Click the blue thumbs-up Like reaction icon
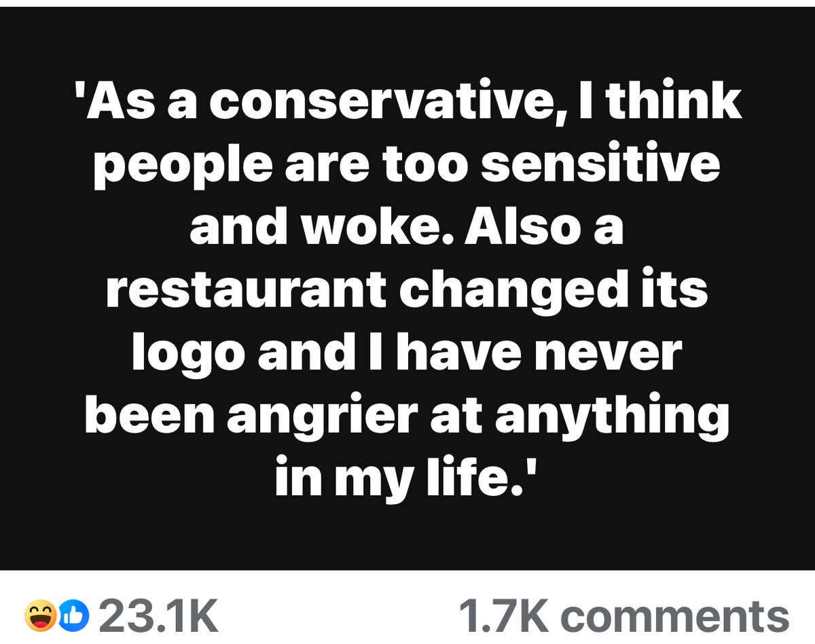This screenshot has height=644, width=815. (75, 616)
